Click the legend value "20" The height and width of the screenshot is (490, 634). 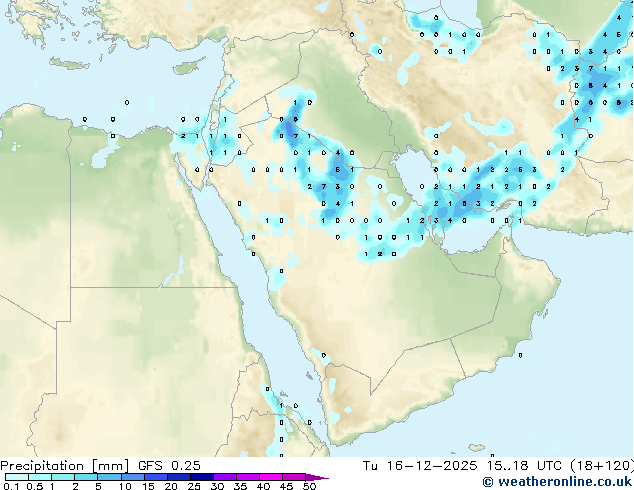[x=171, y=486]
